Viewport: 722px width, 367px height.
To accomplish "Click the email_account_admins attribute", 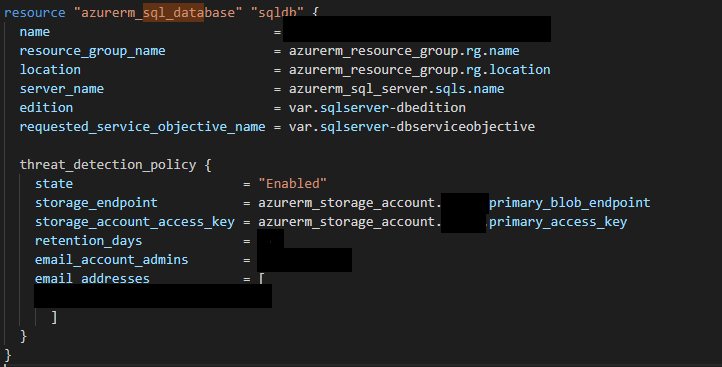I will (x=111, y=259).
